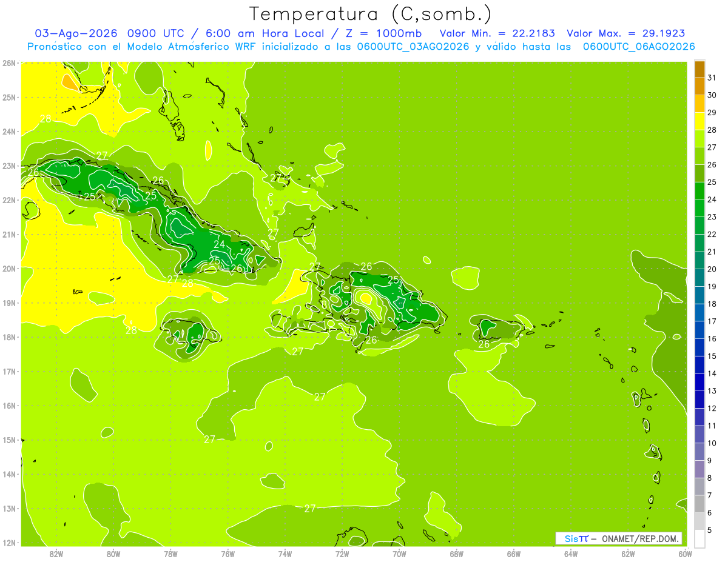This screenshot has height=562, width=728.
Task: Click the 66W longitude axis label
Action: pyautogui.click(x=514, y=554)
